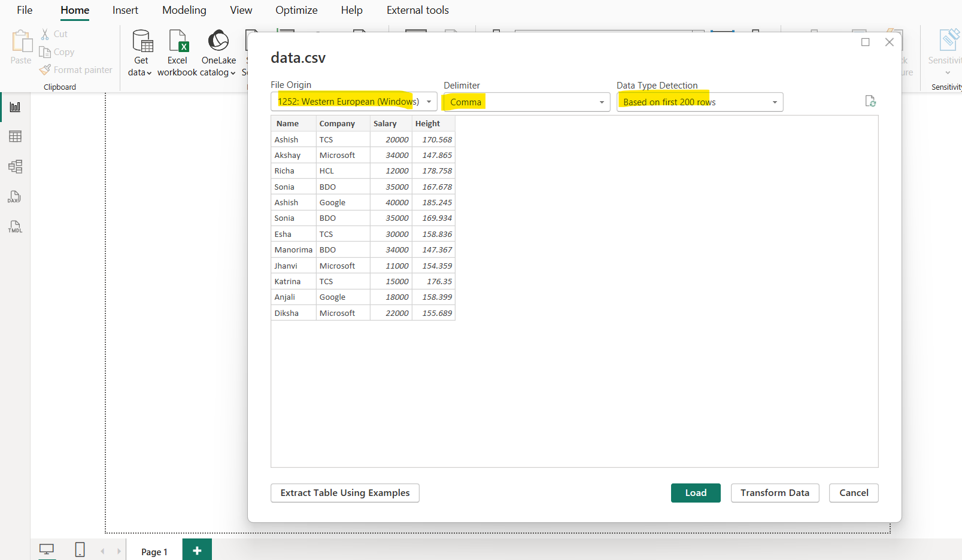Open the Data Type Detection dropdown
Viewport: 962px width, 560px height.
click(x=775, y=102)
